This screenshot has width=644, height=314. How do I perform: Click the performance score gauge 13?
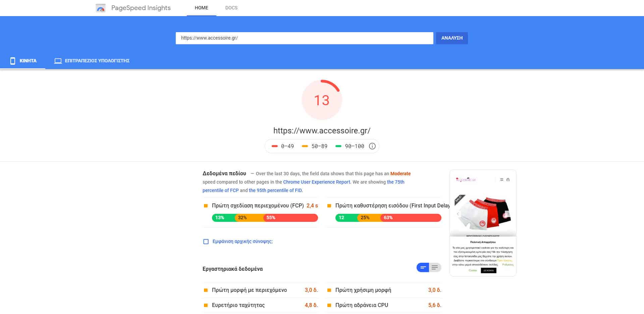coord(322,100)
